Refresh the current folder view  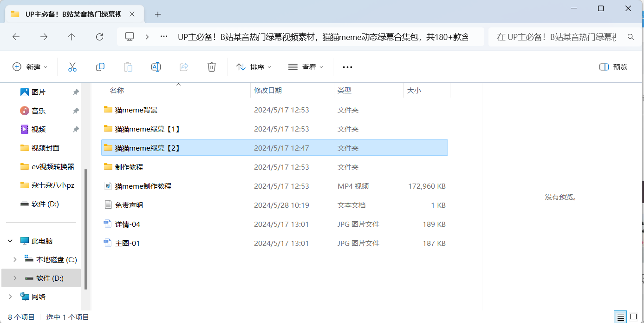(x=99, y=37)
